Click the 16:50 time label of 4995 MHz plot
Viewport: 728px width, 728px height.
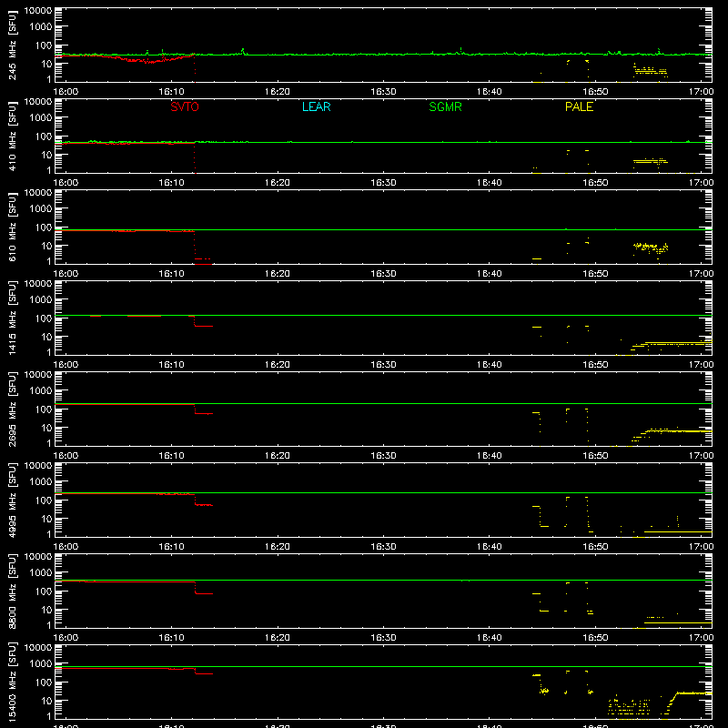595,547
